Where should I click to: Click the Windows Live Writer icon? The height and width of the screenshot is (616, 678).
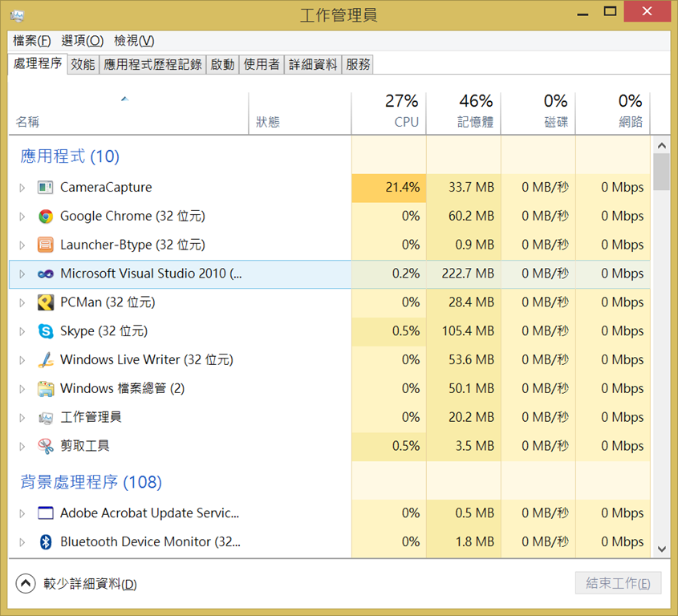point(46,359)
